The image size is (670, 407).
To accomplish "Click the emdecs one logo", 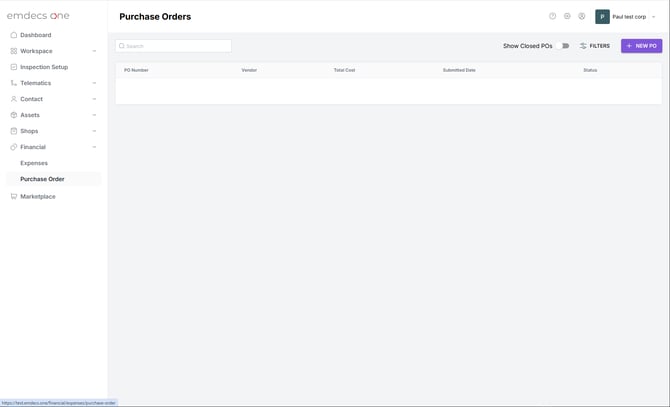I will pos(38,16).
